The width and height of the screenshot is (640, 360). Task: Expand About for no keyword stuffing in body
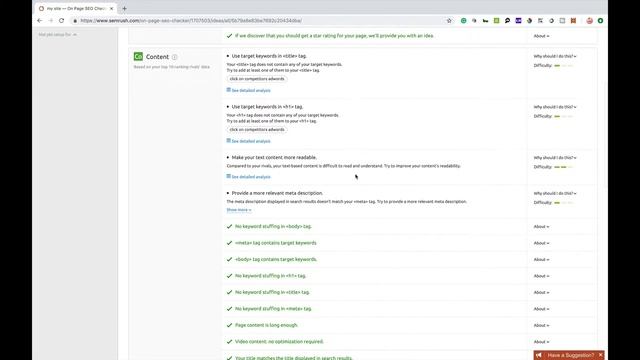541,227
